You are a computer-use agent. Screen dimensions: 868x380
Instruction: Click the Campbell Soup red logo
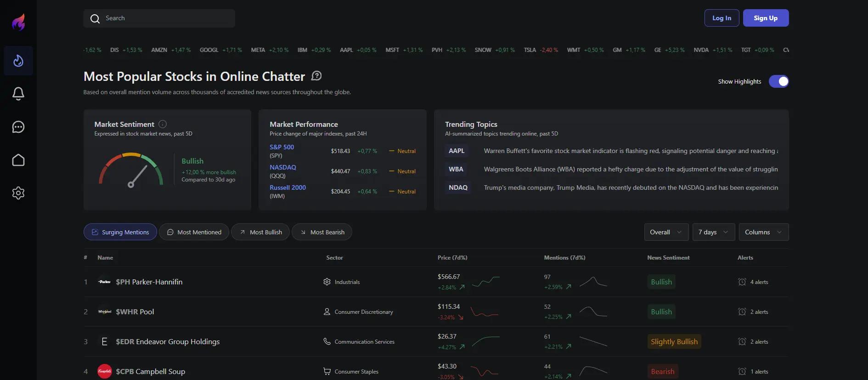[104, 371]
